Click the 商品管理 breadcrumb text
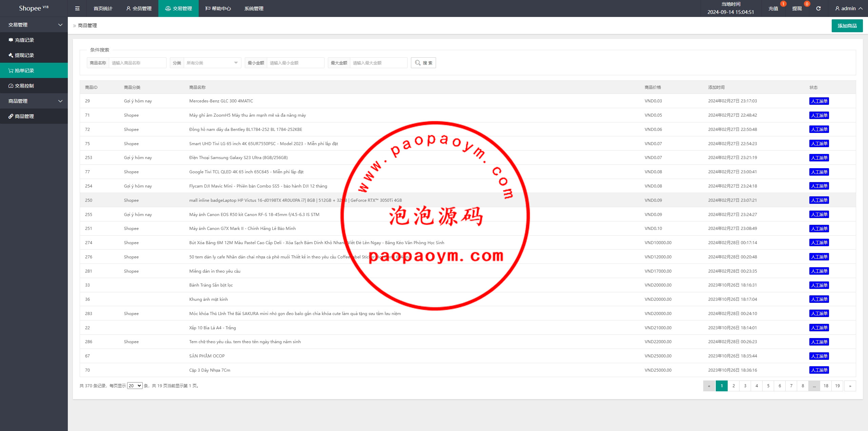 87,25
